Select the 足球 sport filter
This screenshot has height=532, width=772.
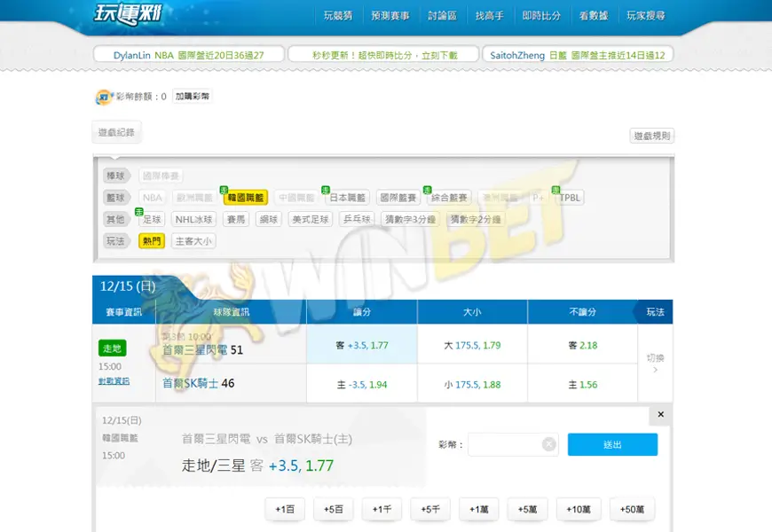pyautogui.click(x=152, y=219)
